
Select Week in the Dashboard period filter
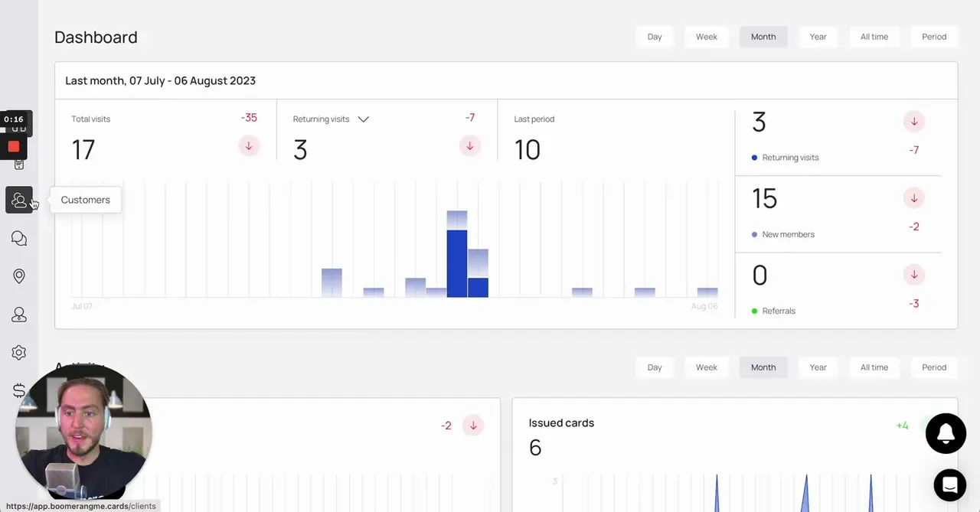[x=707, y=37]
